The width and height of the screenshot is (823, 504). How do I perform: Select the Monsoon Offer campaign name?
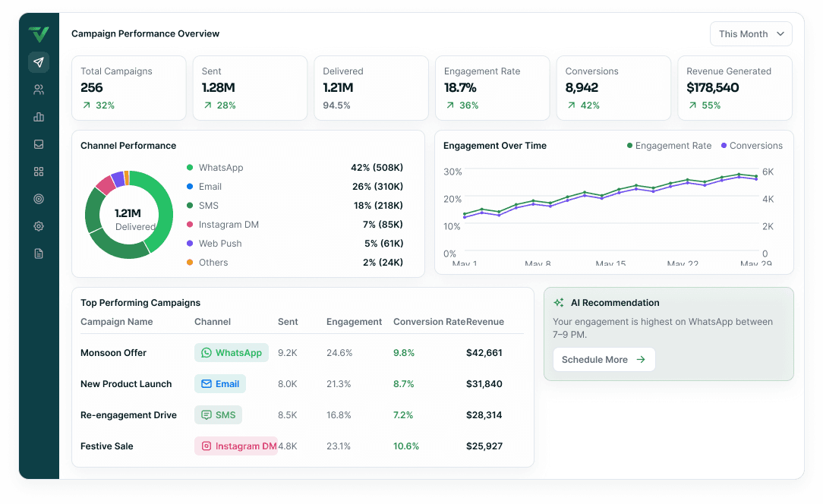coord(113,353)
